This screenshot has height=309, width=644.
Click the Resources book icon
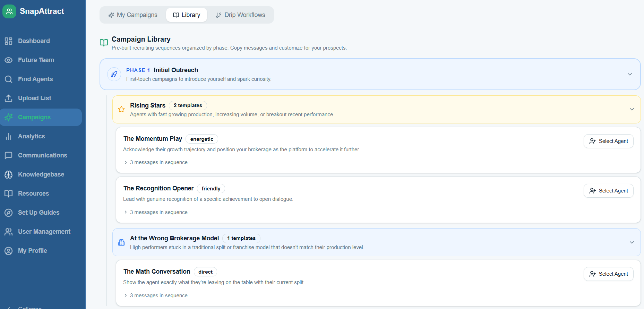tap(9, 194)
